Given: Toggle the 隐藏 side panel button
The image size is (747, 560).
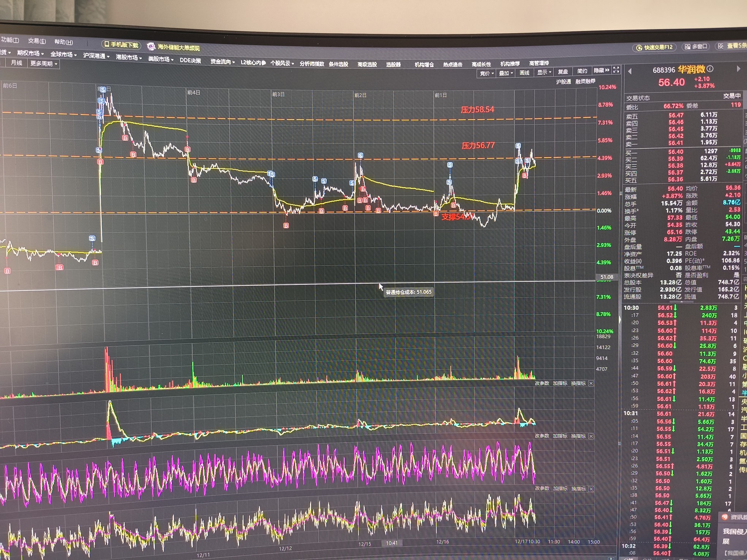Looking at the screenshot, I should (601, 70).
